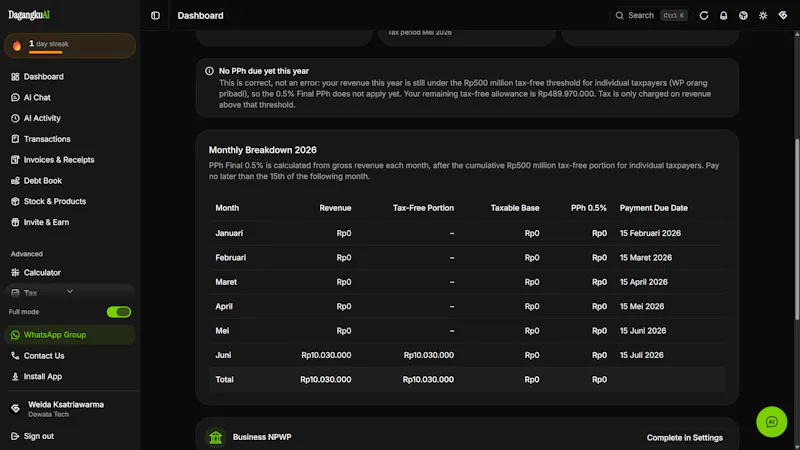Click the Juni row label
The image size is (800, 450).
pyautogui.click(x=223, y=355)
